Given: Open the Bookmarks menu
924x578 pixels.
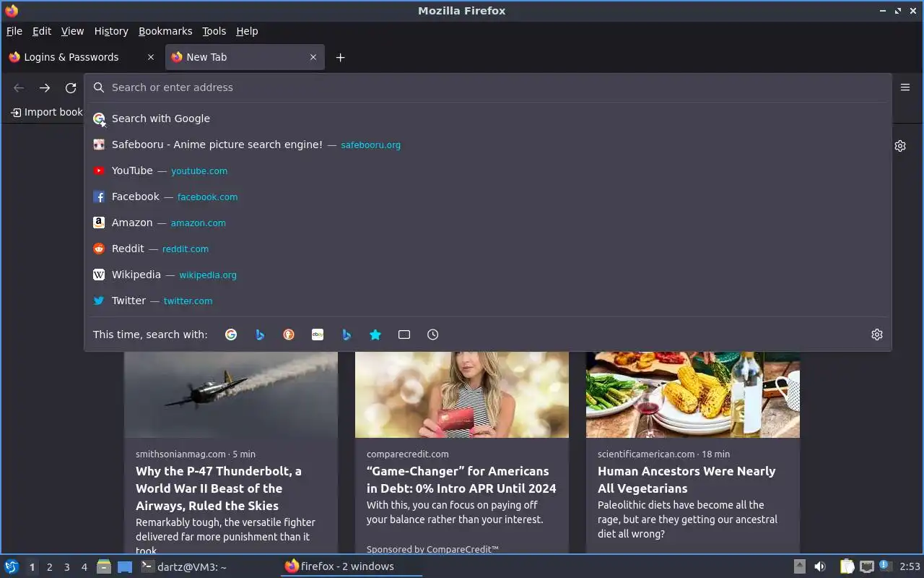Looking at the screenshot, I should click(x=165, y=31).
